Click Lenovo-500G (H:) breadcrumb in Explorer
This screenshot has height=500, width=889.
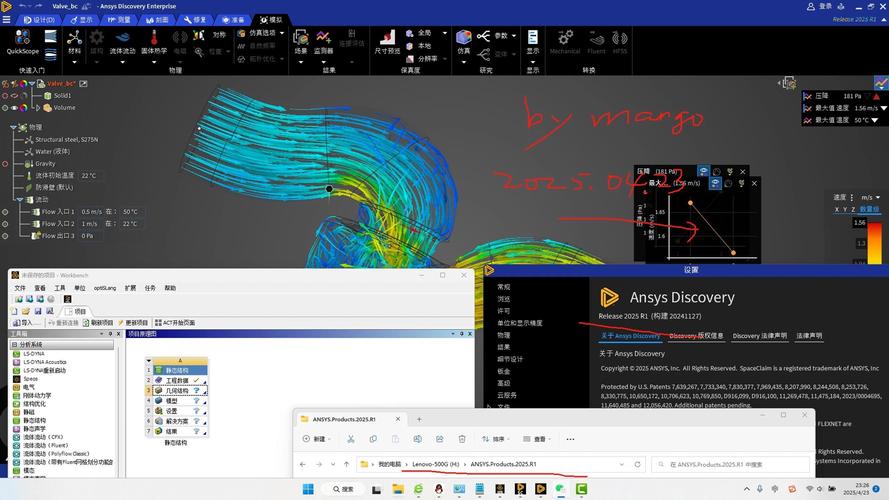(x=435, y=464)
